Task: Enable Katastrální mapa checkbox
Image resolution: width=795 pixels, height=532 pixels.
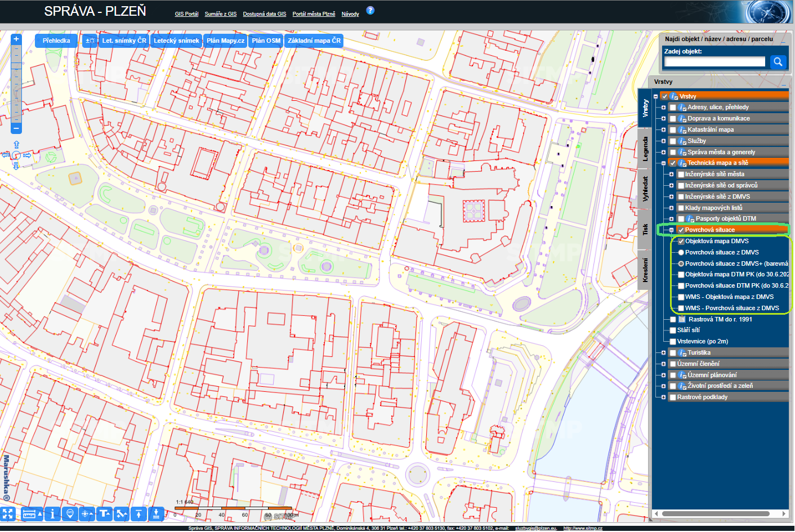Action: [673, 129]
